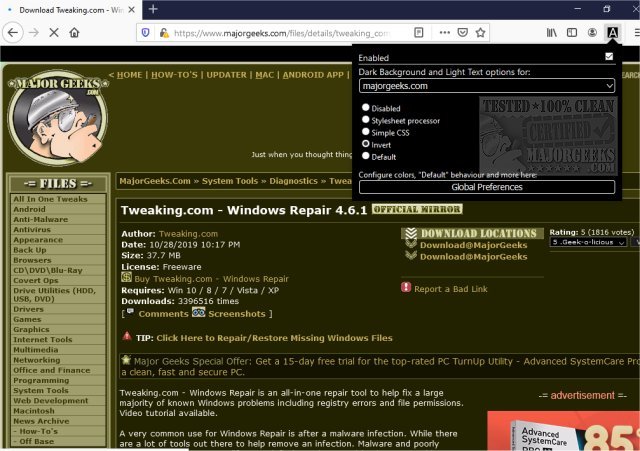Viewport: 640px width, 451px height.
Task: Open the Library icon
Action: [x=551, y=33]
